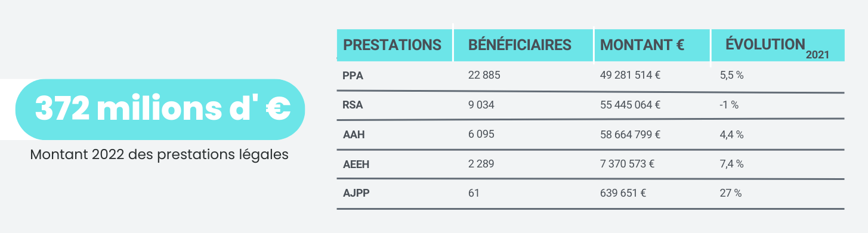Click the Montant 2022 des prestations légales caption
The width and height of the screenshot is (868, 233).
[x=159, y=154]
